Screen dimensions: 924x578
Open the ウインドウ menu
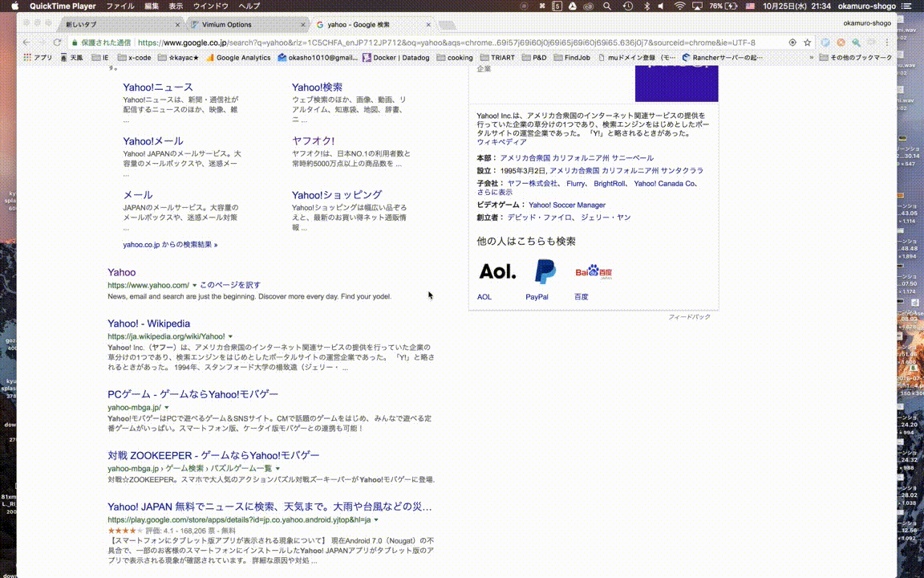(210, 6)
